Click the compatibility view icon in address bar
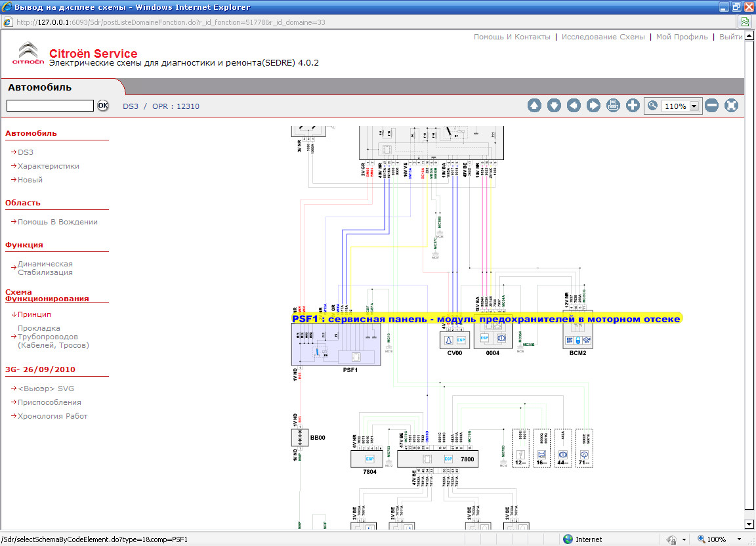756x546 pixels. tap(745, 22)
